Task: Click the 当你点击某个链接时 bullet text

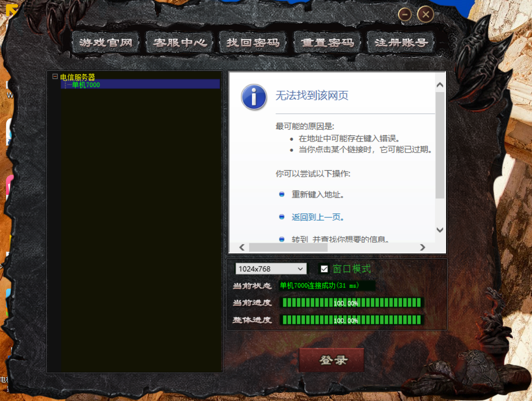Action: point(366,149)
